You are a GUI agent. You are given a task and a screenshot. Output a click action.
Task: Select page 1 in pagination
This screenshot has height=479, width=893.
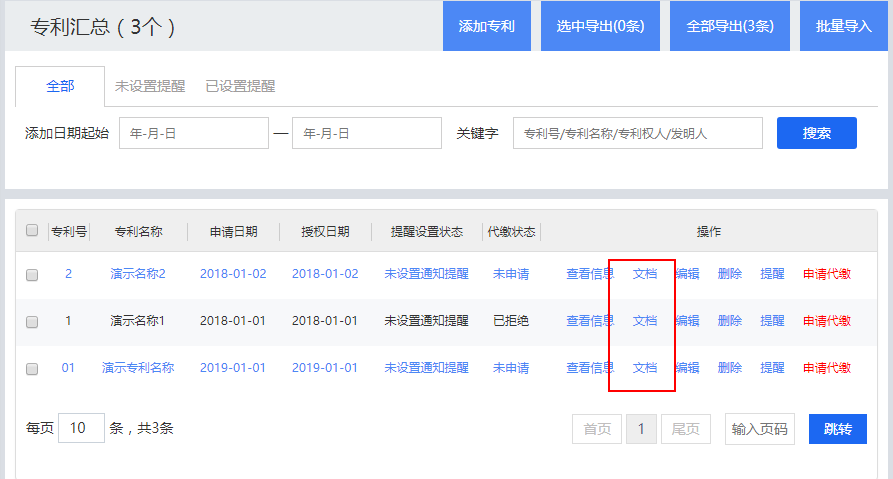pos(641,429)
